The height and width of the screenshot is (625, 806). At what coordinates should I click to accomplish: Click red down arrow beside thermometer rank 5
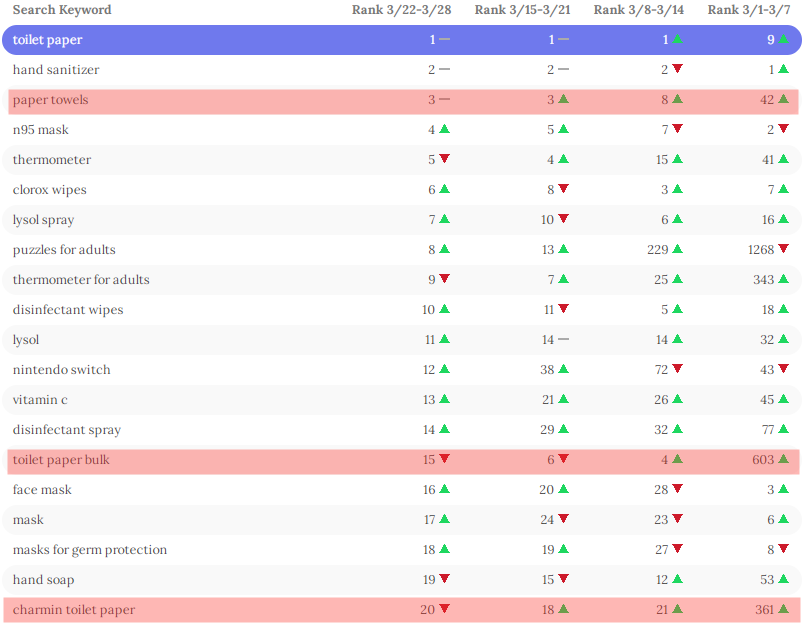(x=445, y=158)
